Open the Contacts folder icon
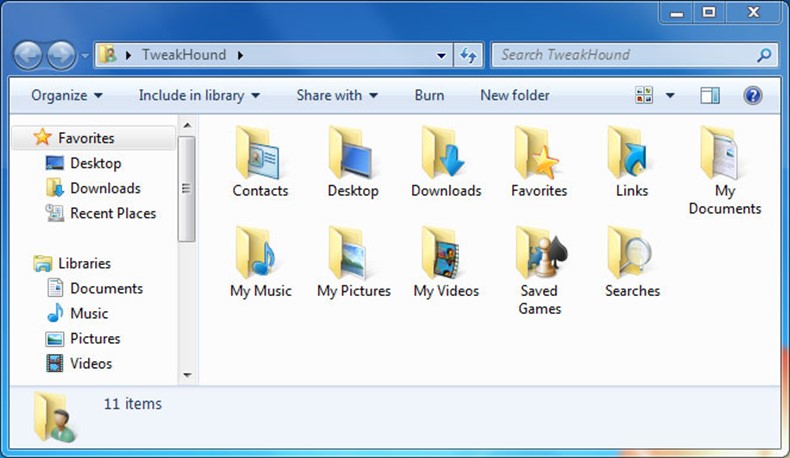This screenshot has width=790, height=458. [257, 153]
